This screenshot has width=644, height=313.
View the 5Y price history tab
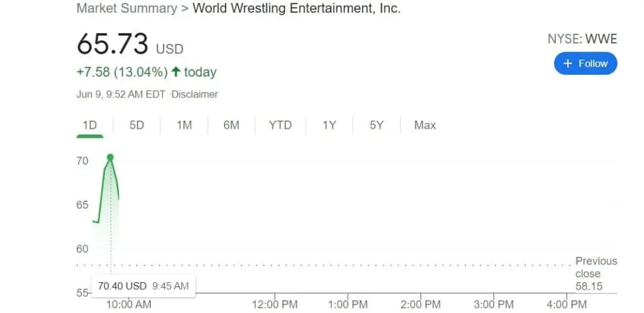[376, 125]
